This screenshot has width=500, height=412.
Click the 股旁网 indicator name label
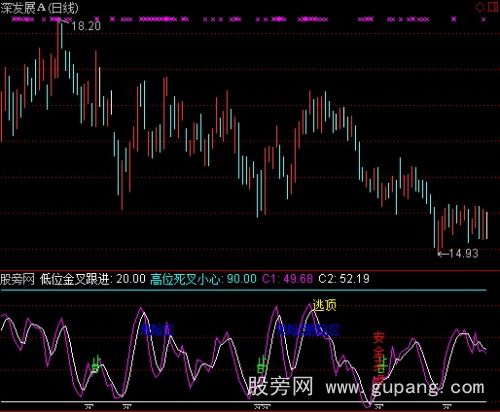point(17,279)
